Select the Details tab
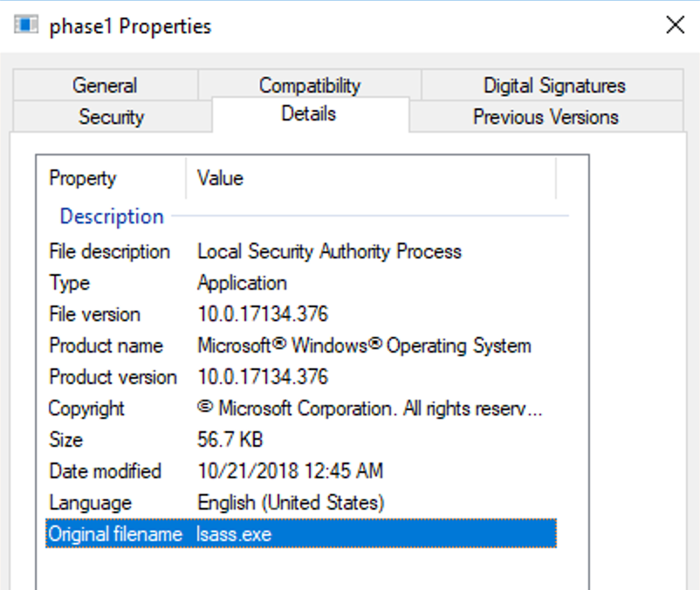 [x=309, y=114]
